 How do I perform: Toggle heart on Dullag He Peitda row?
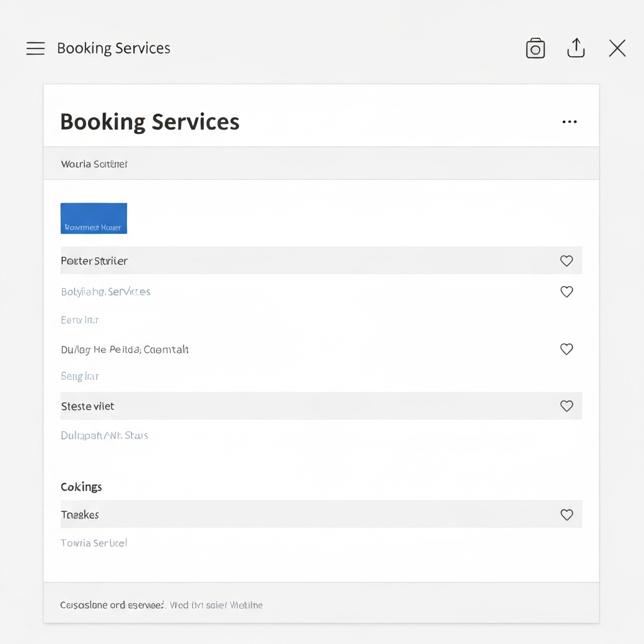(x=567, y=349)
